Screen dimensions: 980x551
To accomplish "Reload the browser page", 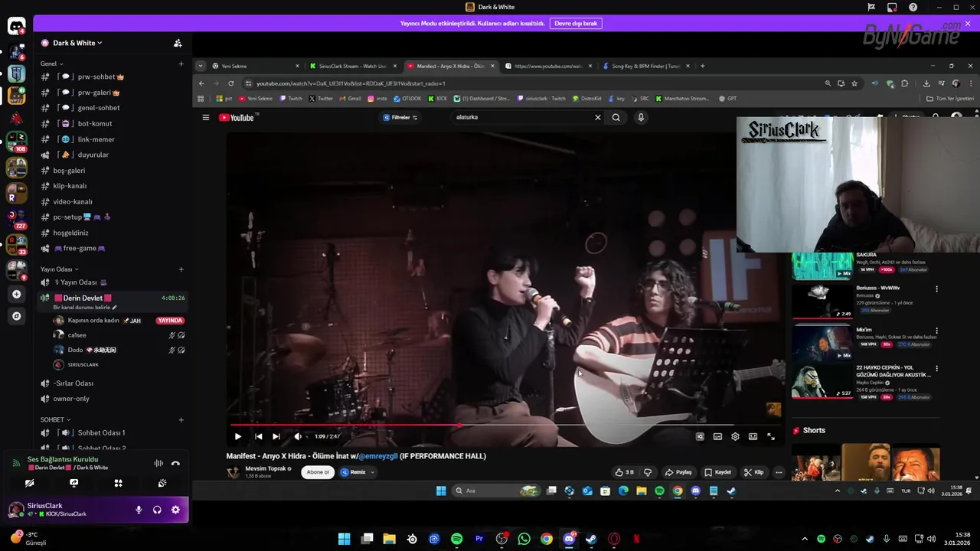I will click(x=230, y=83).
